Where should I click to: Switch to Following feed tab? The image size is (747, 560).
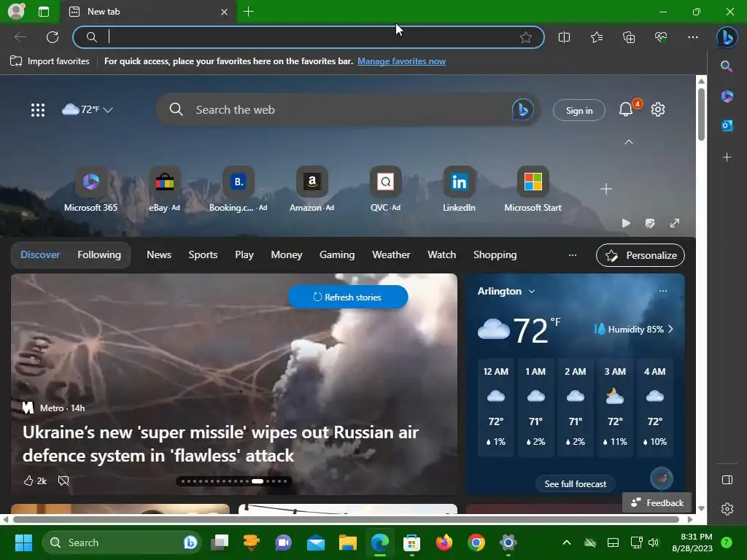99,254
